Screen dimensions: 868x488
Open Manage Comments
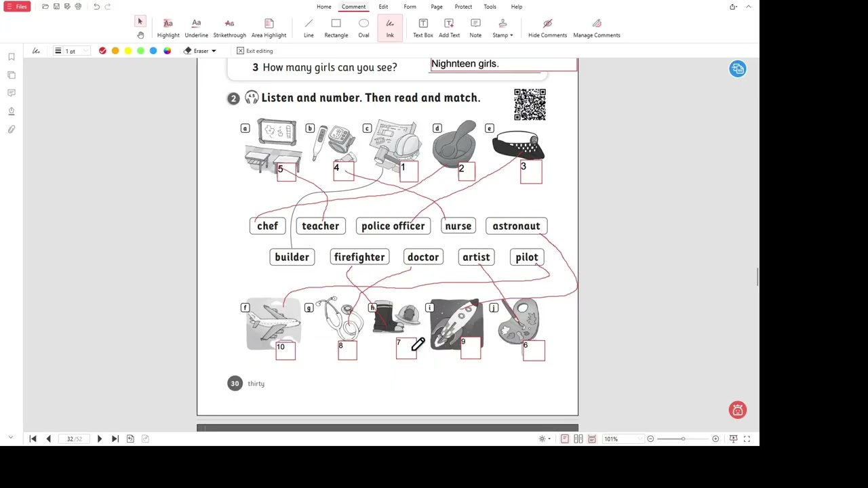597,28
